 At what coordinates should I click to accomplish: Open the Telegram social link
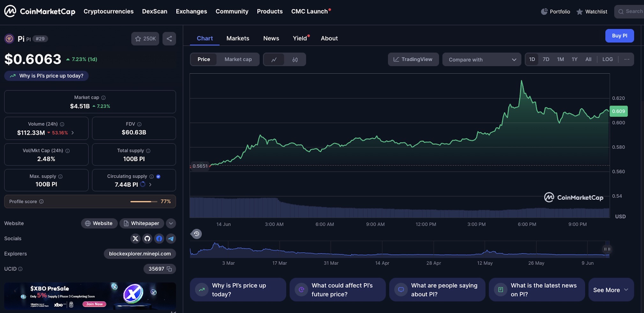(x=171, y=238)
